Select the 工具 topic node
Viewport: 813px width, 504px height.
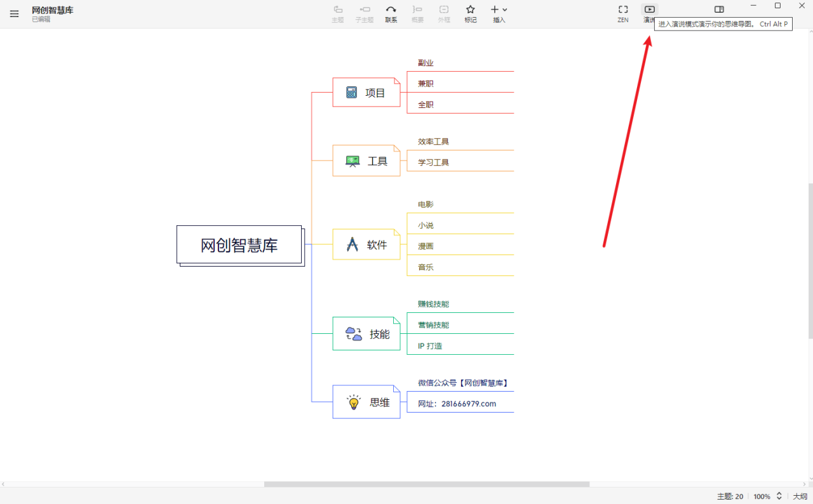[366, 161]
